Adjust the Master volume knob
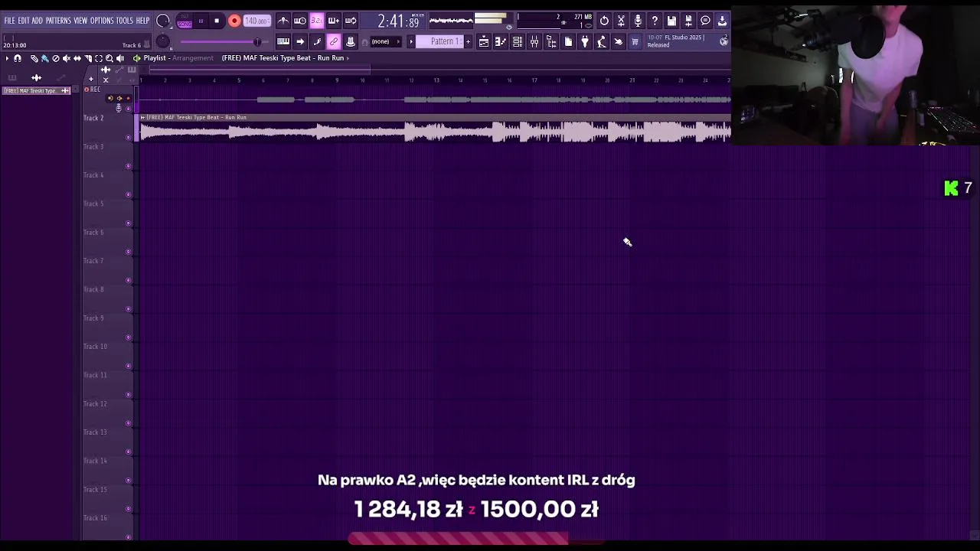Screen dimensions: 980x551 (x=163, y=21)
